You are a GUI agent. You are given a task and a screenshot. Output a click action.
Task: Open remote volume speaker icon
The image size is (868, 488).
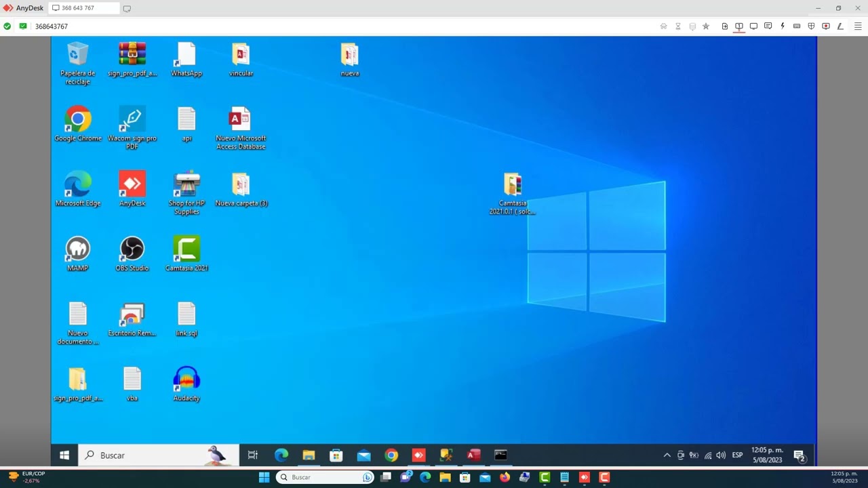coord(721,455)
